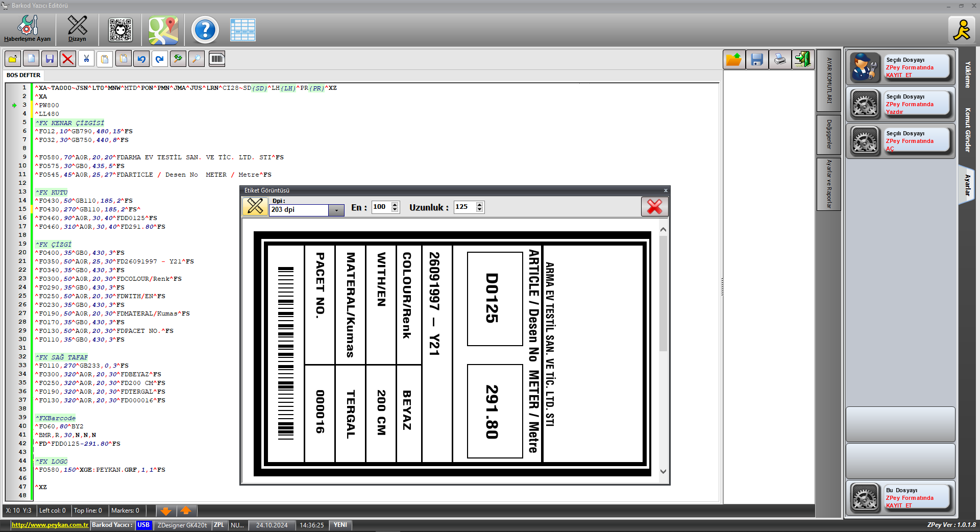This screenshot has height=532, width=980.
Task: Increase the En width spinner value
Action: click(395, 204)
